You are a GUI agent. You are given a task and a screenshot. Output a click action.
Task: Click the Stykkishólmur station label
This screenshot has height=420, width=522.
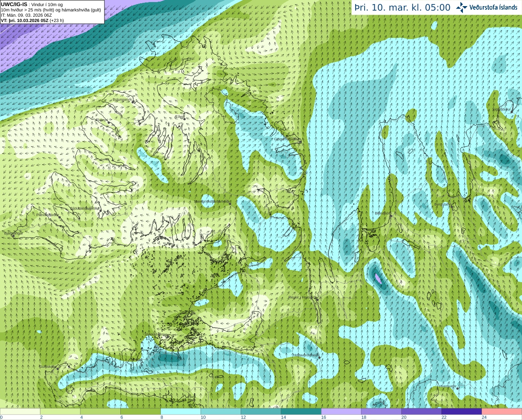[x=156, y=334]
